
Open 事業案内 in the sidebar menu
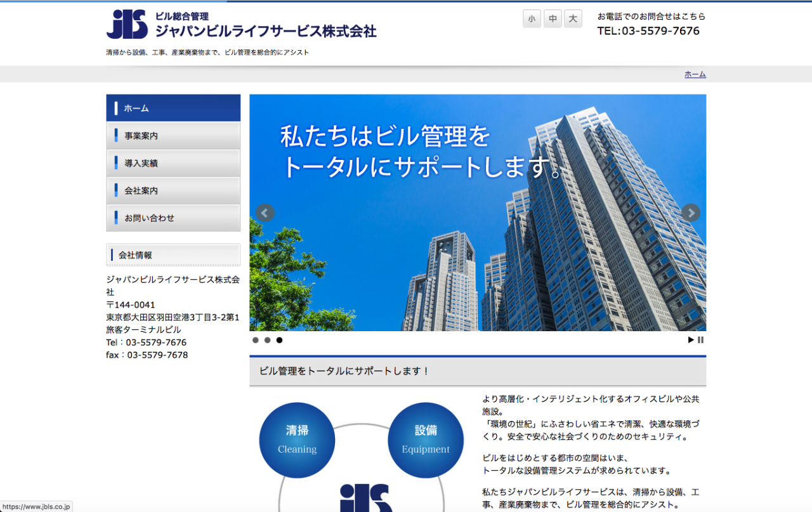click(173, 136)
